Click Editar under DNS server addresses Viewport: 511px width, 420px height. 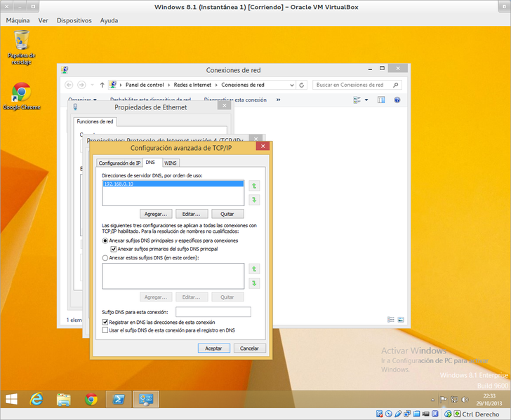192,215
